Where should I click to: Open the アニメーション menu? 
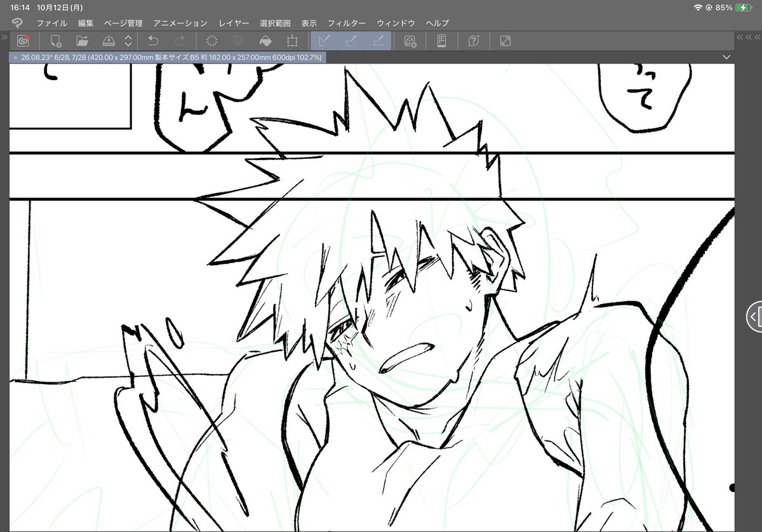[x=180, y=23]
